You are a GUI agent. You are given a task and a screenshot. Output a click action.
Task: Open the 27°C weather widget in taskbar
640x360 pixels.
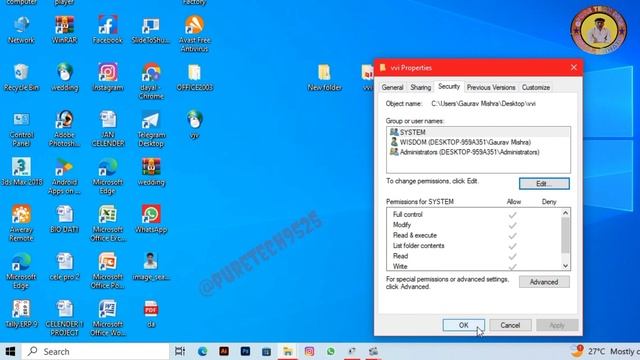(x=604, y=351)
